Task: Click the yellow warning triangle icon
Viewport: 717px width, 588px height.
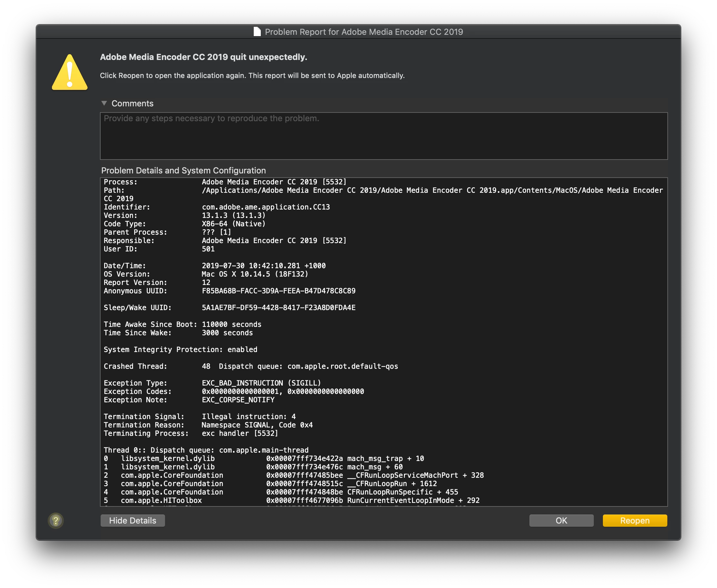Action: pyautogui.click(x=69, y=73)
